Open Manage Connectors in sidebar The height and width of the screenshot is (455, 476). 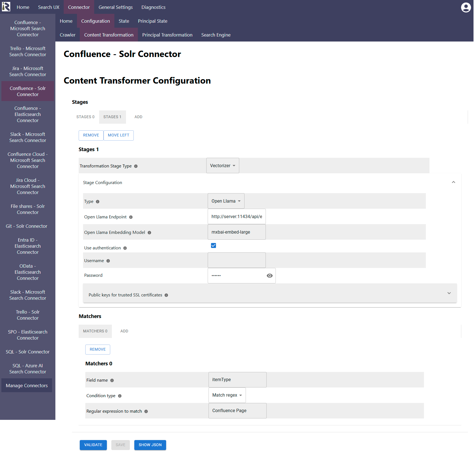point(27,386)
